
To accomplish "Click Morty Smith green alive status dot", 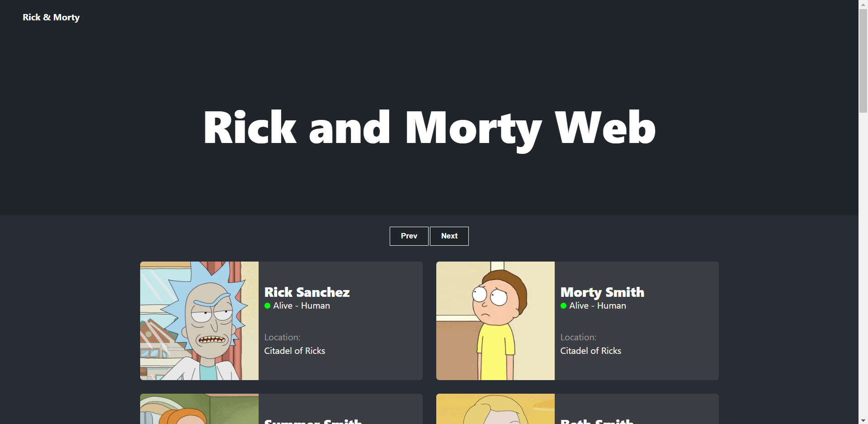I will [564, 306].
